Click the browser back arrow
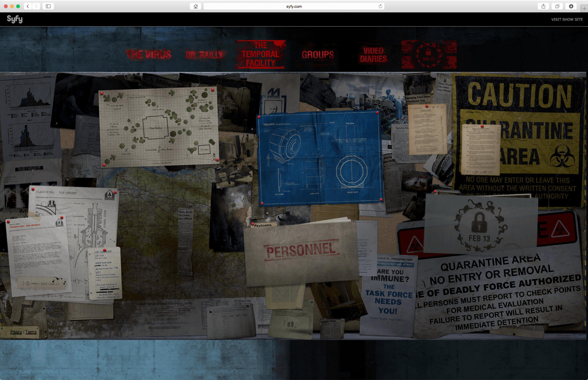 click(x=28, y=6)
